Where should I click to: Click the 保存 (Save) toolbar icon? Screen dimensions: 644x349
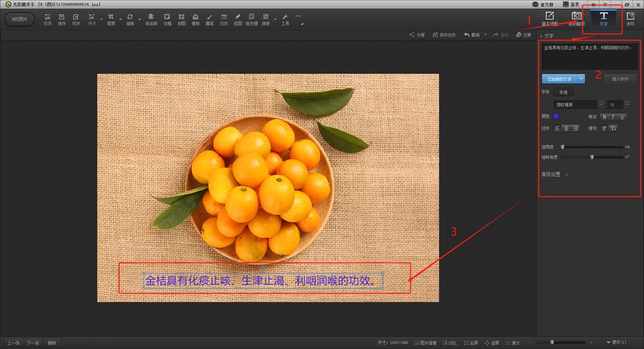coord(62,19)
